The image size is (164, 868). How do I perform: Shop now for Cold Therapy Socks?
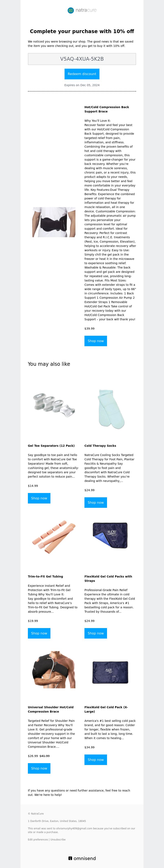[96, 502]
